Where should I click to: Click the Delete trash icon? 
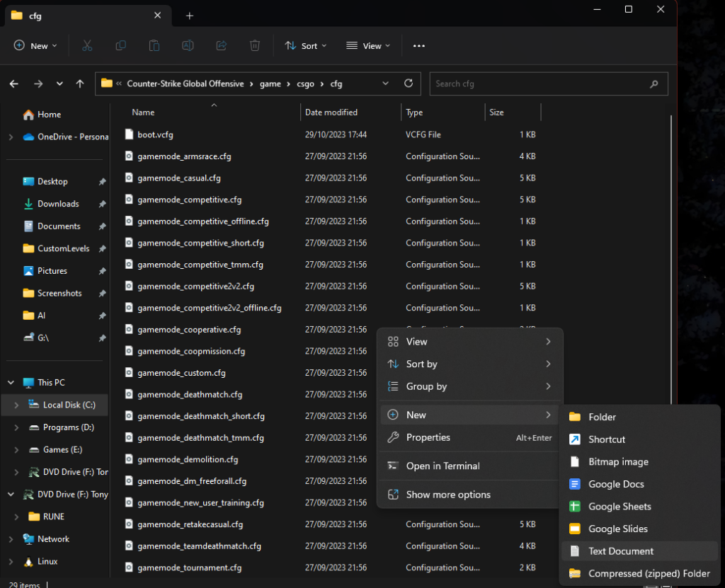tap(255, 46)
